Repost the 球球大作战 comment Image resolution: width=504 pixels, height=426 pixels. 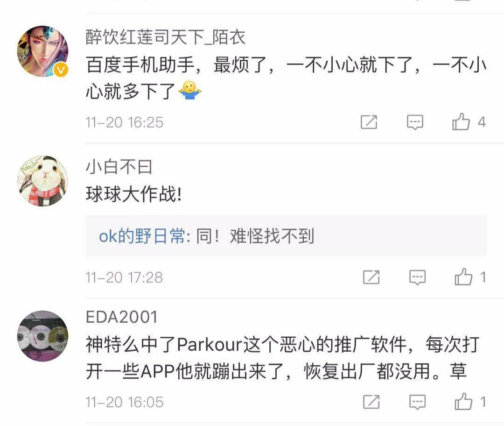pyautogui.click(x=371, y=277)
